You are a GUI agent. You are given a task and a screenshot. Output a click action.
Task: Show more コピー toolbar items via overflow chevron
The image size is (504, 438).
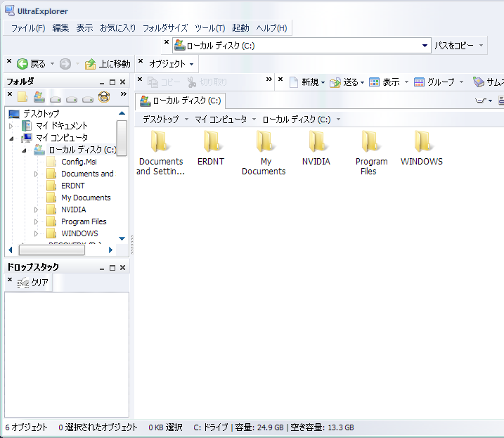pos(269,79)
